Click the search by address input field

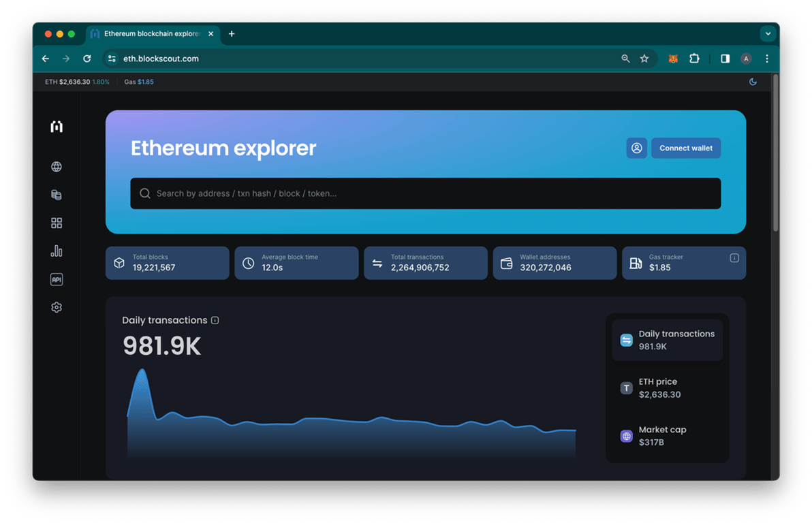pyautogui.click(x=426, y=193)
